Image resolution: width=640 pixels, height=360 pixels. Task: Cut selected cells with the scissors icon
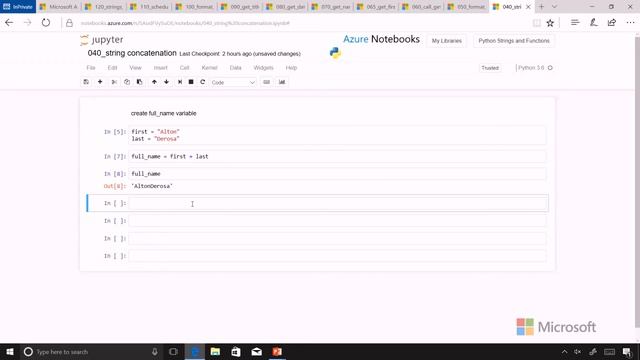tap(114, 82)
